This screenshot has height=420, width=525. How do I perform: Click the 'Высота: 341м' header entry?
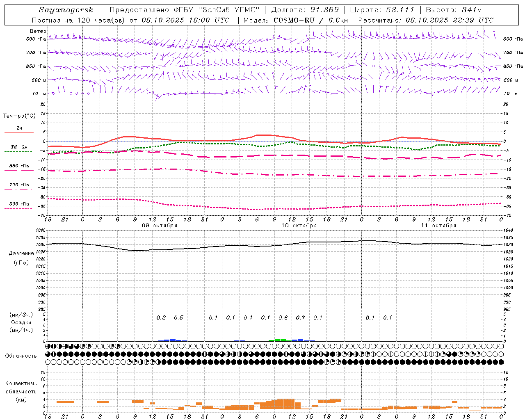pos(454,10)
